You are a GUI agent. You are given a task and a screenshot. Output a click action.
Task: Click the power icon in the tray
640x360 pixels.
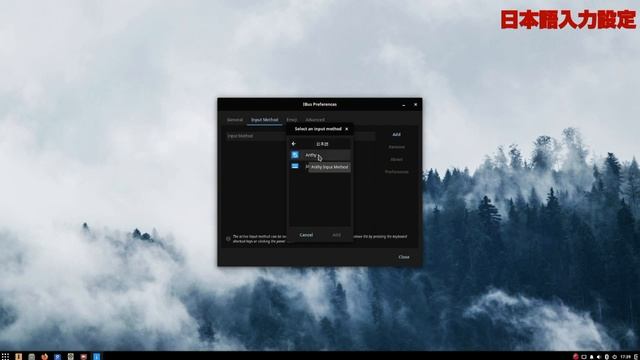pyautogui.click(x=615, y=357)
